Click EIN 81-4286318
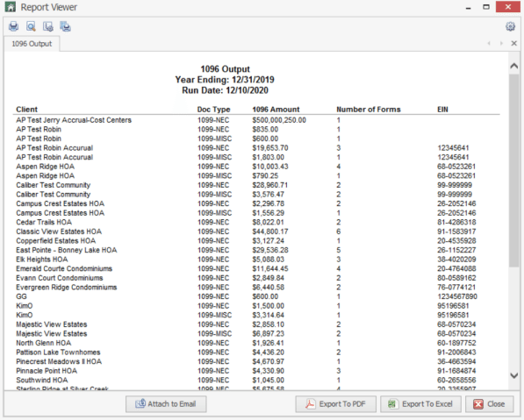The width and height of the screenshot is (524, 420). 456,223
